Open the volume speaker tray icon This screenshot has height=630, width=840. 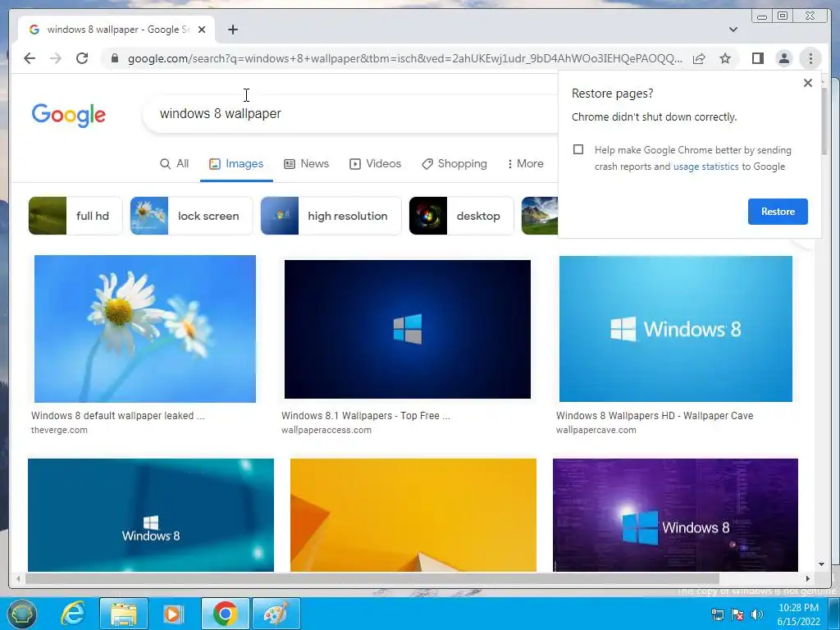(756, 614)
